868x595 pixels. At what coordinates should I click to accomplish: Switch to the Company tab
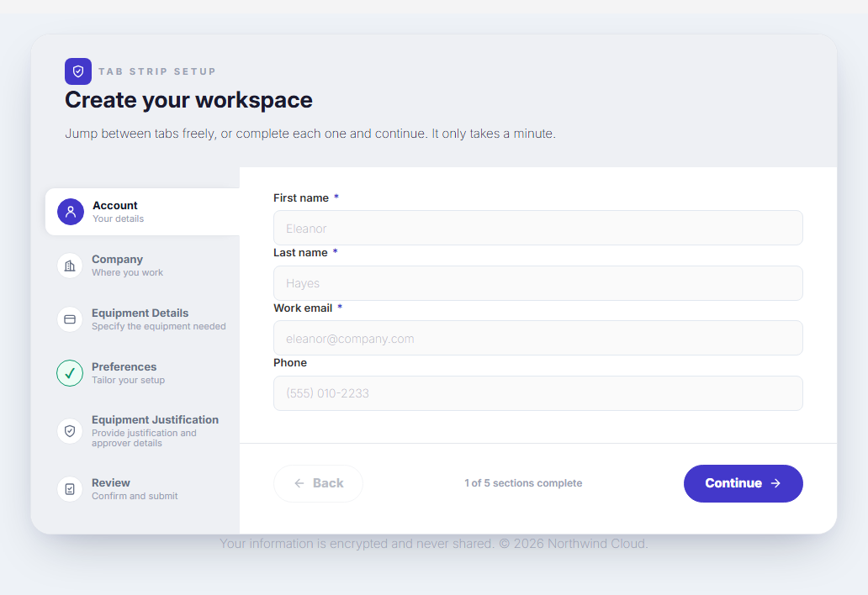[x=142, y=266]
